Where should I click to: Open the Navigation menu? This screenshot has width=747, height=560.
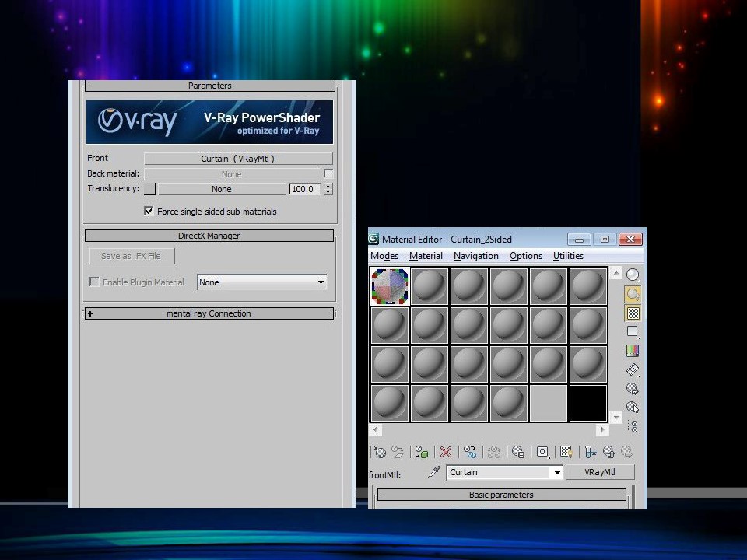tap(476, 256)
